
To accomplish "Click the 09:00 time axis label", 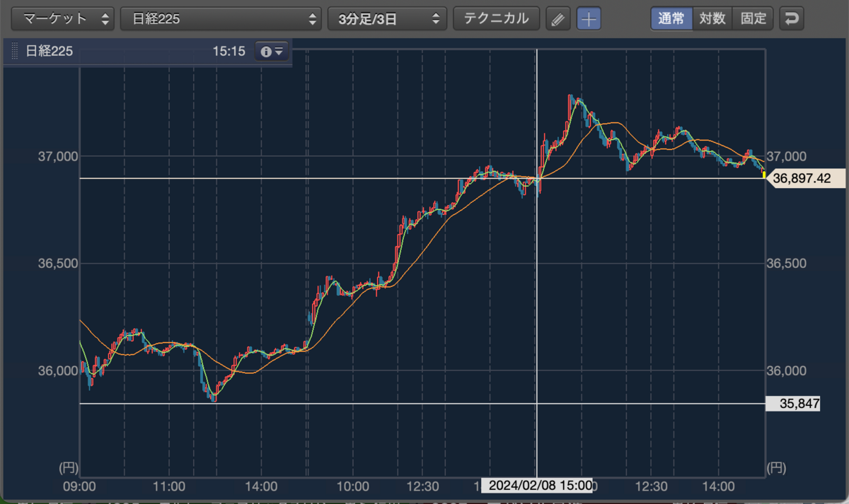I will point(80,486).
